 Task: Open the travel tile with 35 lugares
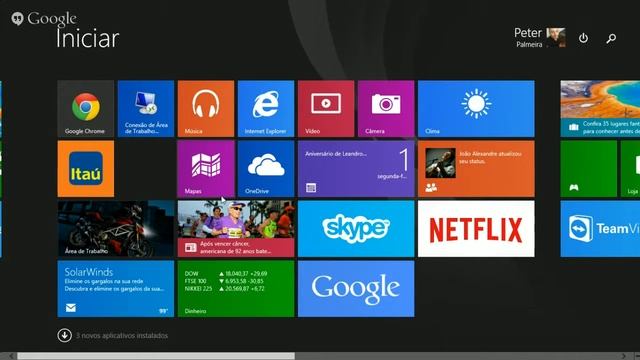coord(600,109)
